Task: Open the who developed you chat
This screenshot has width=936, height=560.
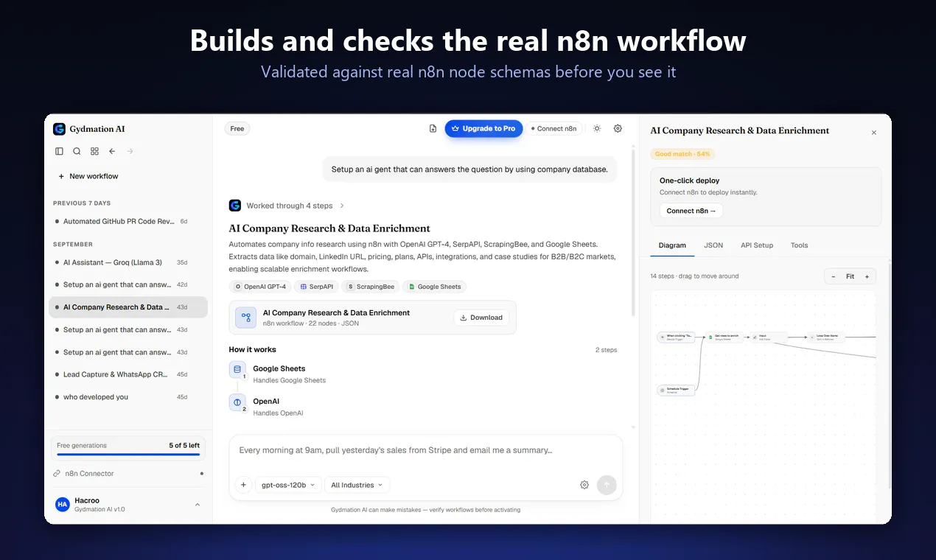Action: (x=128, y=397)
